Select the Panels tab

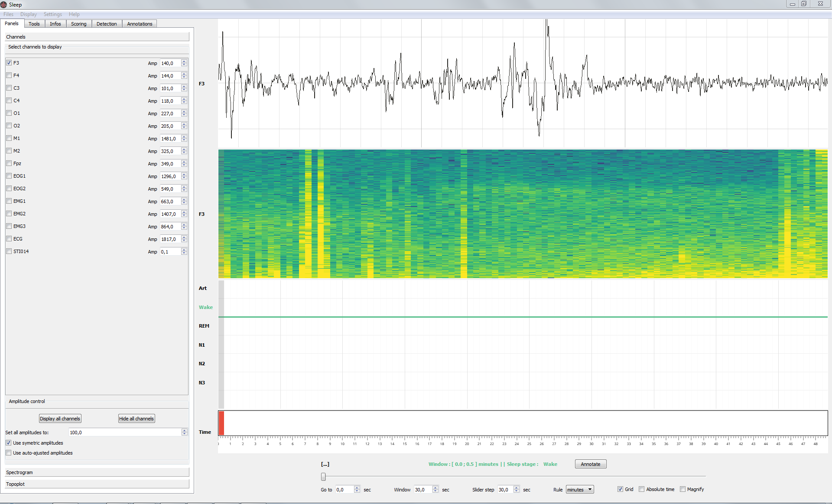click(x=12, y=23)
